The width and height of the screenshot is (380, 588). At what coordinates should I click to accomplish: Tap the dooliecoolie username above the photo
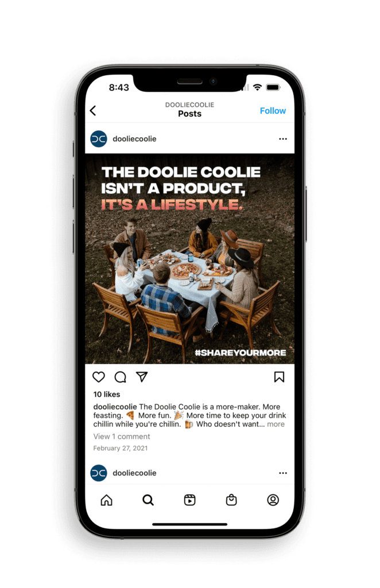[134, 139]
